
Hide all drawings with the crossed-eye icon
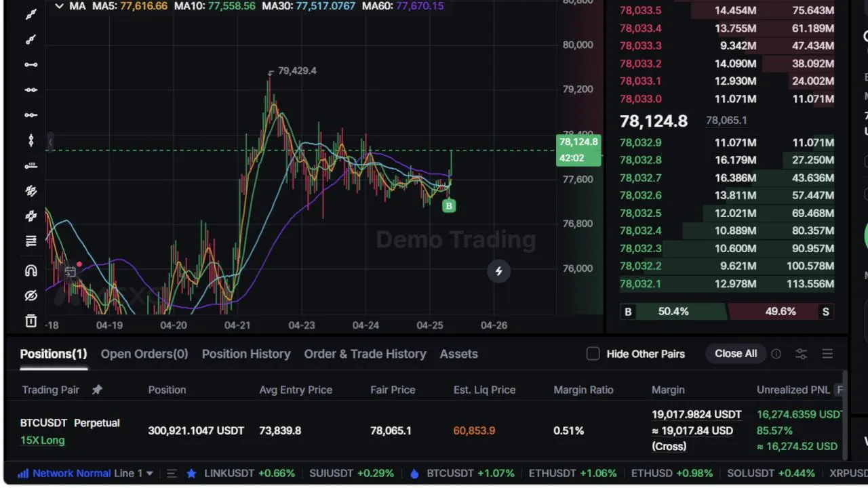pos(31,296)
